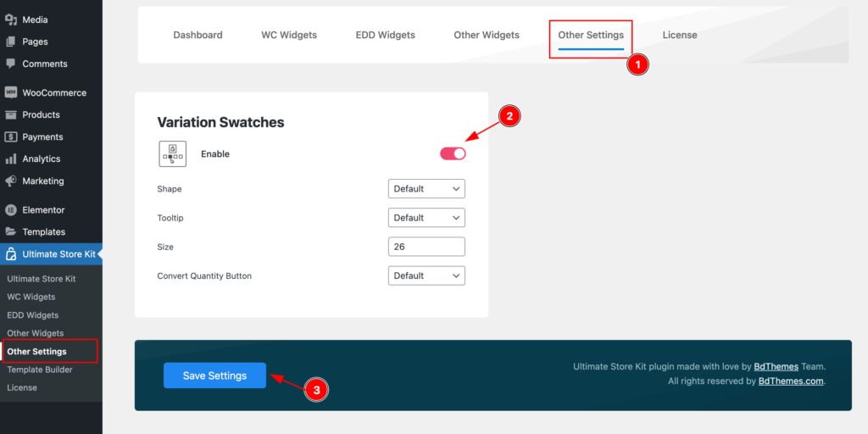
Task: Open Other Widgets submenu link
Action: click(36, 333)
